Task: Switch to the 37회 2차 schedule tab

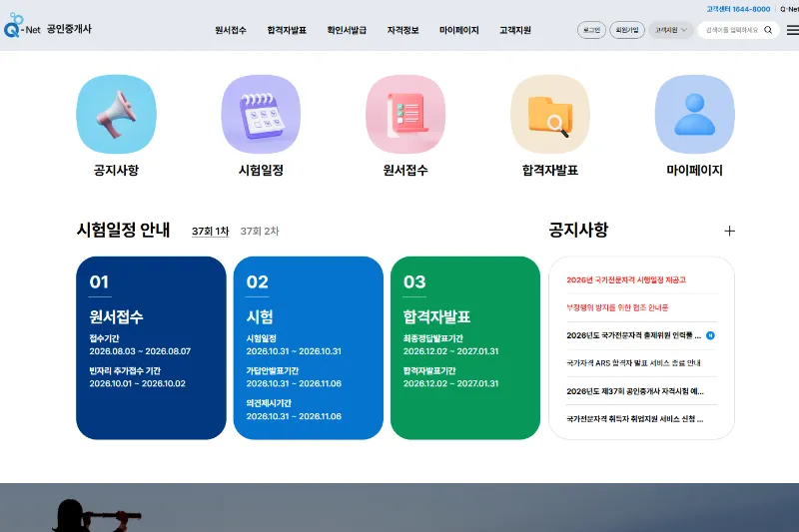Action: click(260, 232)
